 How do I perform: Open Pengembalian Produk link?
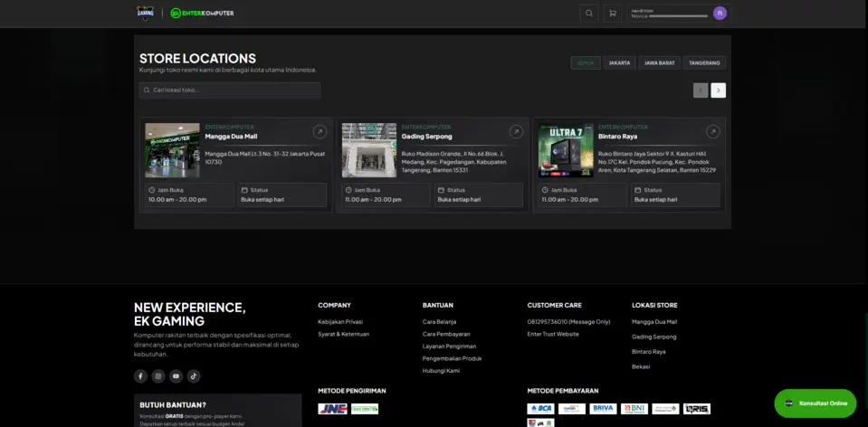tap(452, 358)
